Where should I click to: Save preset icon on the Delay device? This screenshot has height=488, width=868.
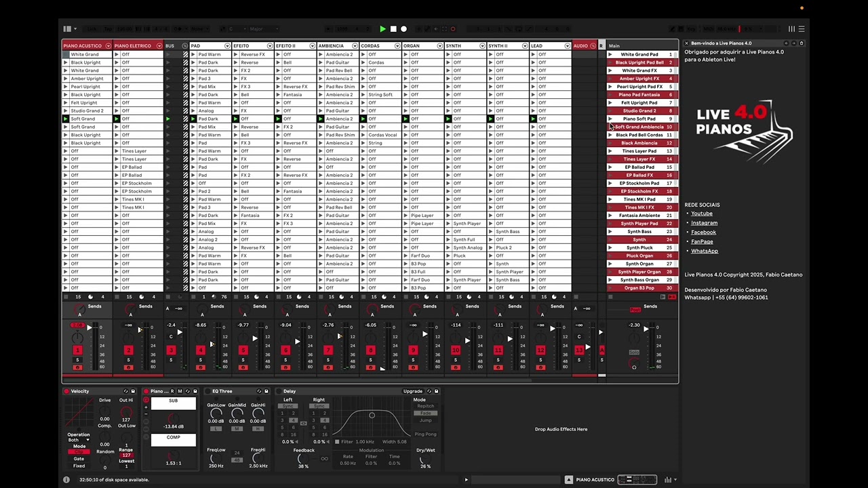click(436, 391)
